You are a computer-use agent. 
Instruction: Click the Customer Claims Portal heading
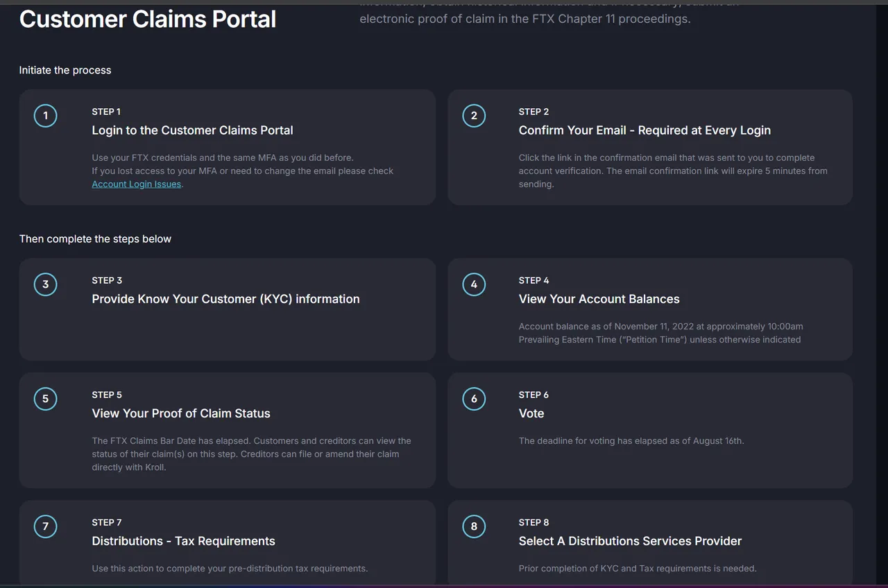[x=148, y=19]
